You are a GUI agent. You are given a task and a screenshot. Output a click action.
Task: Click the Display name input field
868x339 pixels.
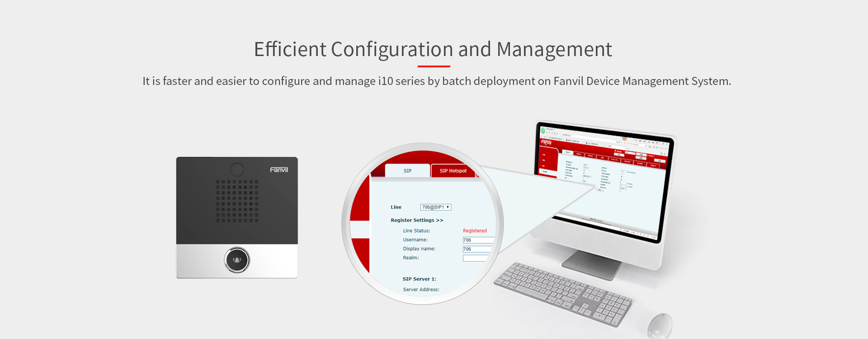click(x=477, y=250)
